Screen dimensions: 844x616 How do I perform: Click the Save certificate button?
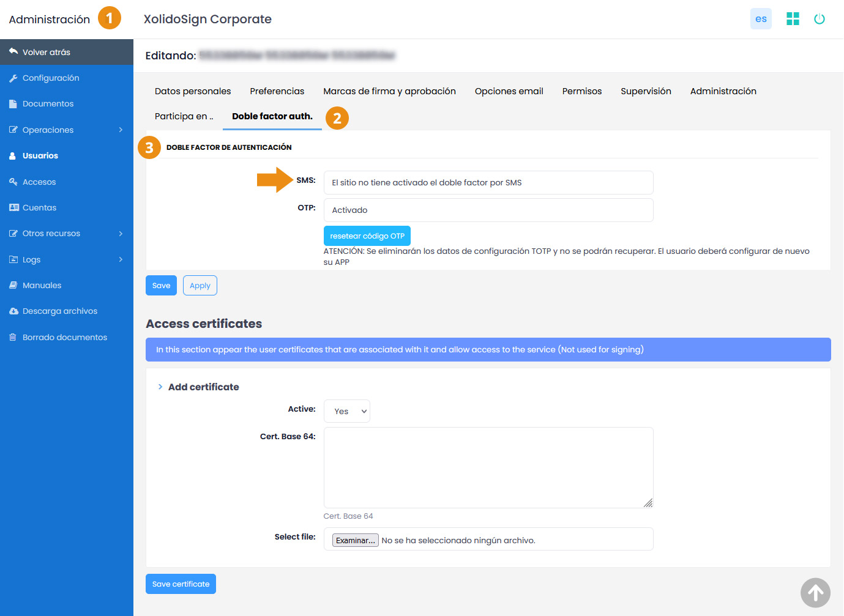[x=181, y=584]
